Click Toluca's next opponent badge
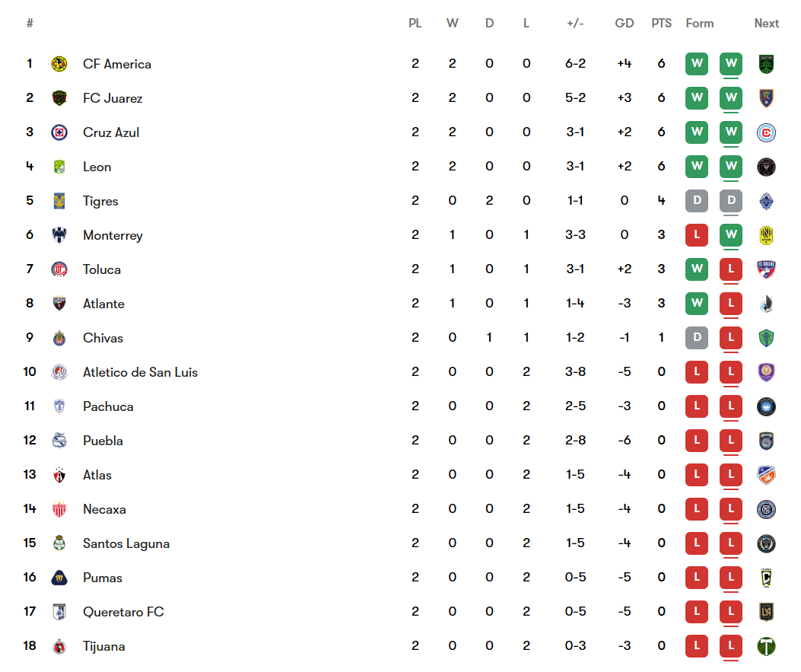Viewport: 801px width, 672px height. point(766,270)
